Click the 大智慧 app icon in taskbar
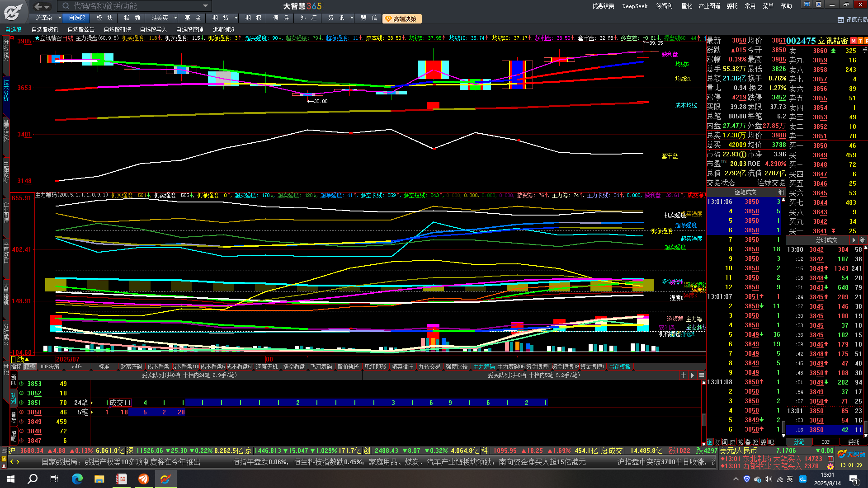This screenshot has width=868, height=488. point(165,479)
